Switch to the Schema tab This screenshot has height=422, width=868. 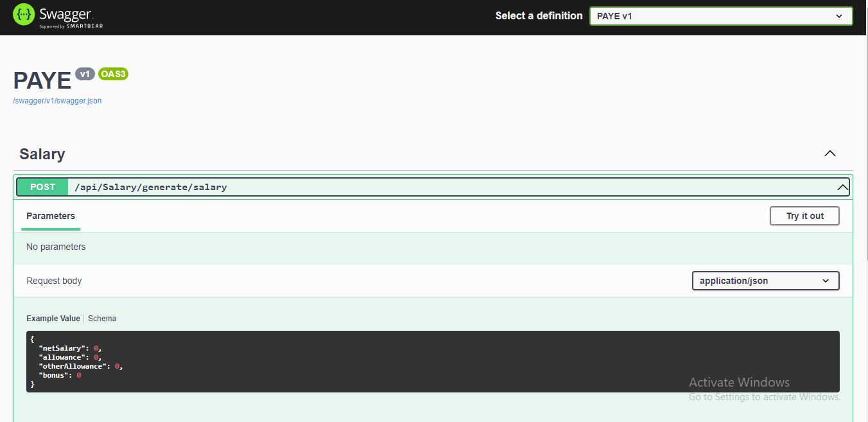point(101,318)
